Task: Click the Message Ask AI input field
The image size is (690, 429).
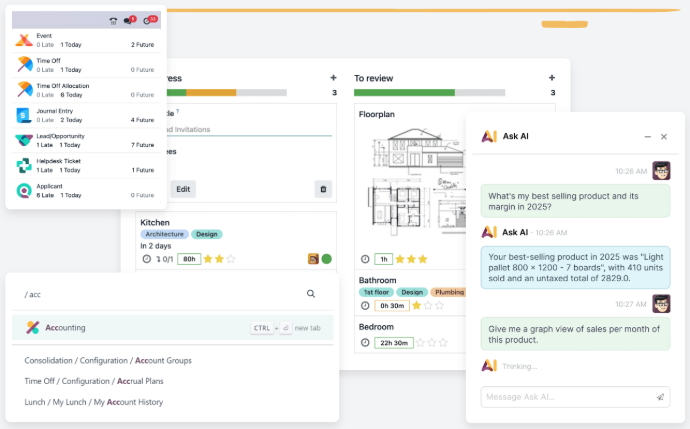Action: 565,397
